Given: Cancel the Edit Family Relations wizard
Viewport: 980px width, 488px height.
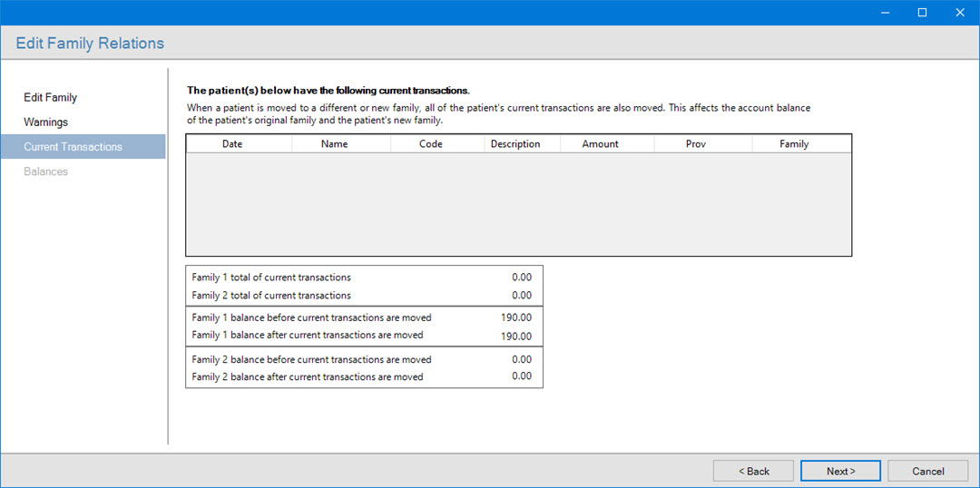Looking at the screenshot, I should 927,471.
